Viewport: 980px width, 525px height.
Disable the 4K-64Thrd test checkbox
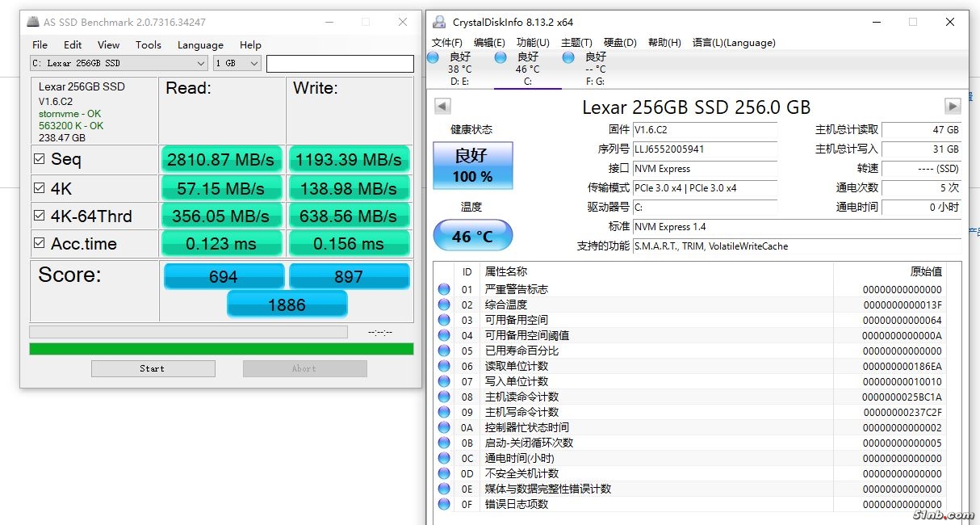[x=39, y=216]
